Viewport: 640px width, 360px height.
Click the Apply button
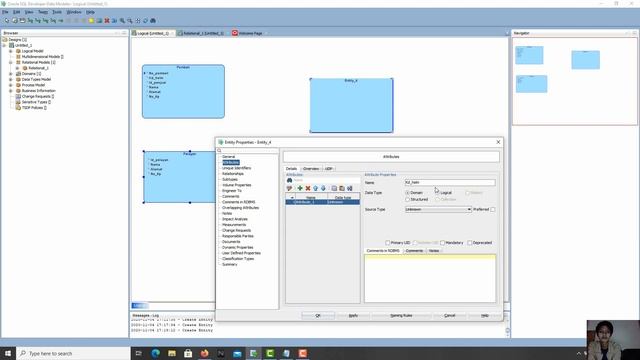(x=353, y=316)
